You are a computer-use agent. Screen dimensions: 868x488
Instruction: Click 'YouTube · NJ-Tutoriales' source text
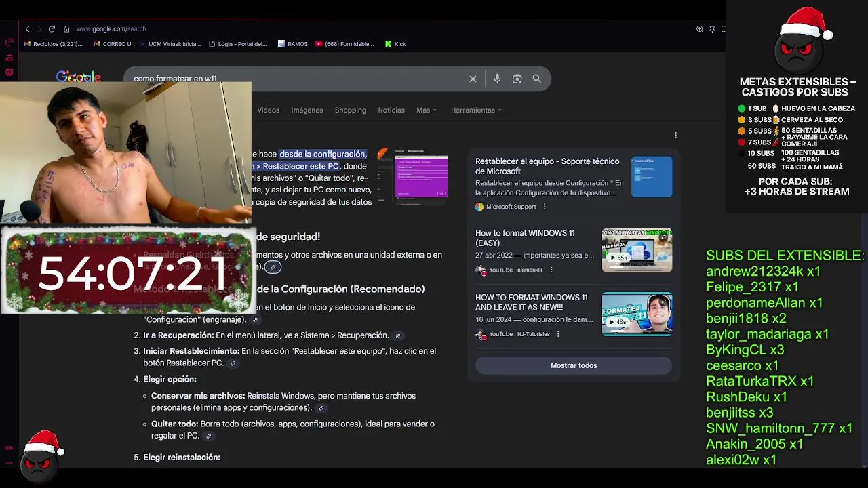(519, 334)
